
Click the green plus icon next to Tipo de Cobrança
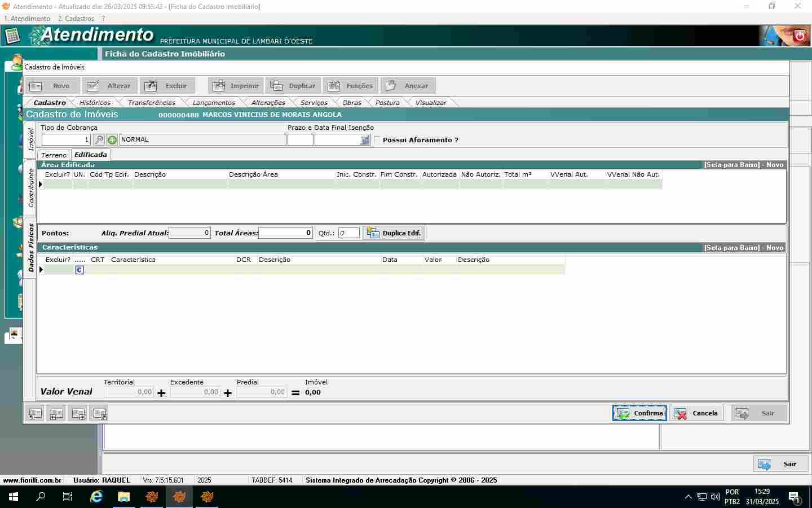click(112, 140)
